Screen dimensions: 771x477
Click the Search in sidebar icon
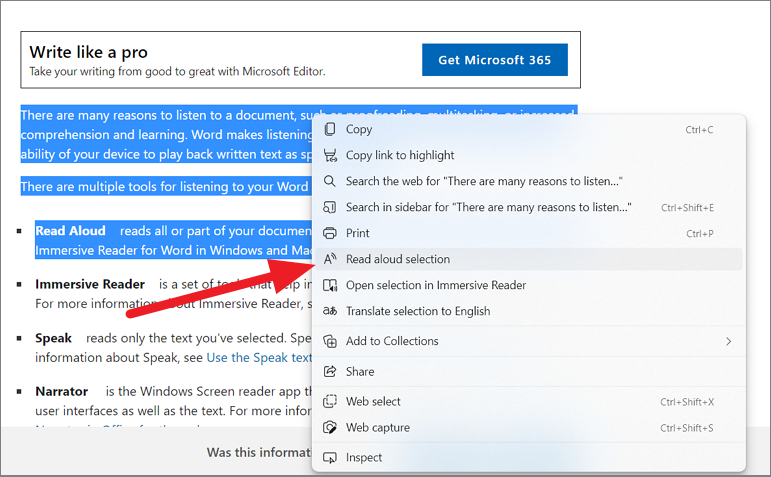point(330,207)
